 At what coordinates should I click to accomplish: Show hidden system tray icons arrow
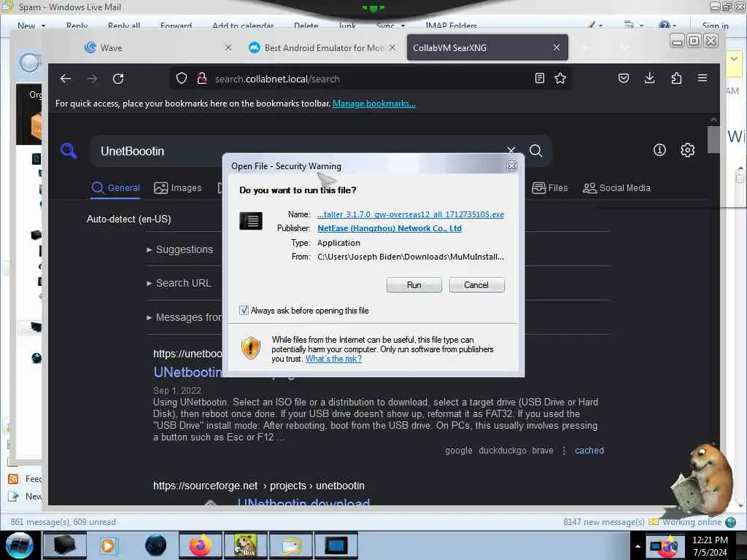click(638, 546)
